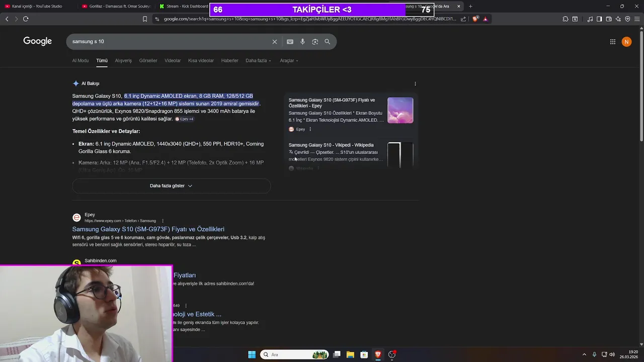Screen dimensions: 644x362
Task: Select the Tümü results tab
Action: tap(102, 61)
